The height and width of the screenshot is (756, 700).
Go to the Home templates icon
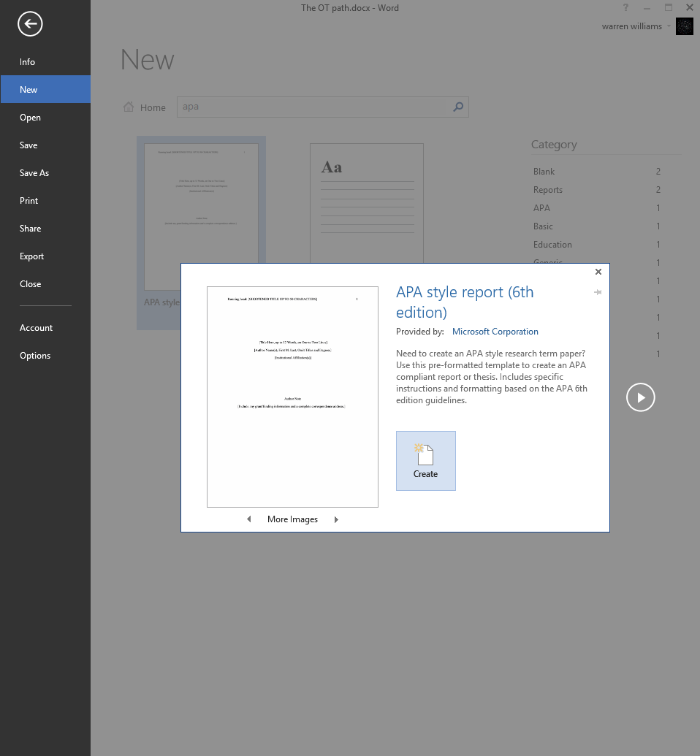129,107
